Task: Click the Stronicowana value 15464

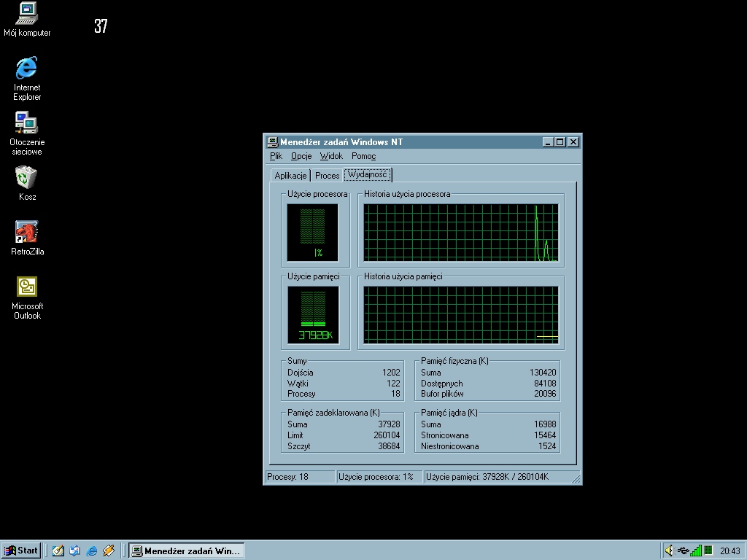Action: coord(545,435)
